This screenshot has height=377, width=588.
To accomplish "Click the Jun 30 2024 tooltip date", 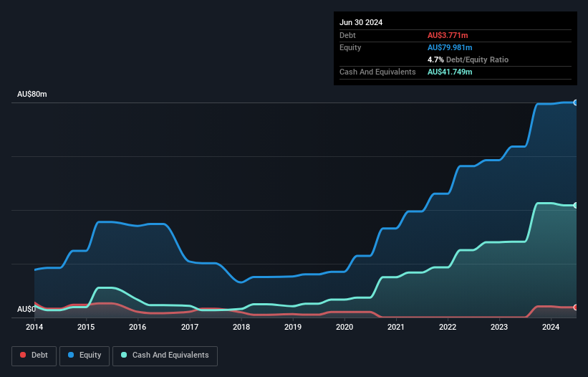I will pos(361,22).
